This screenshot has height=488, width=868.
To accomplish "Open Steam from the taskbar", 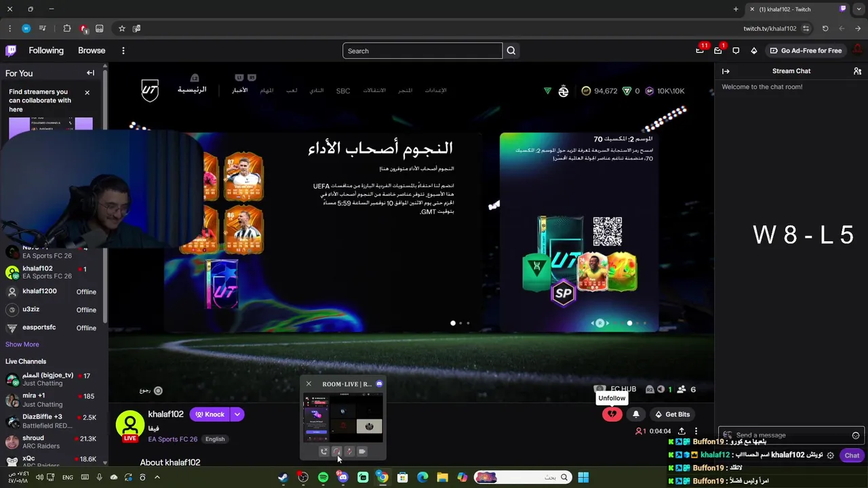I will point(283,477).
